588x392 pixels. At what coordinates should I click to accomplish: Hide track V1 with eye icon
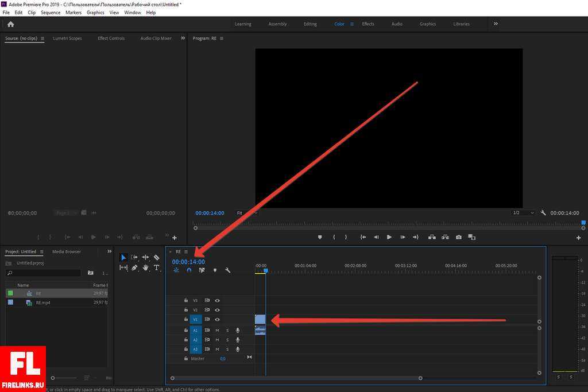coord(218,319)
